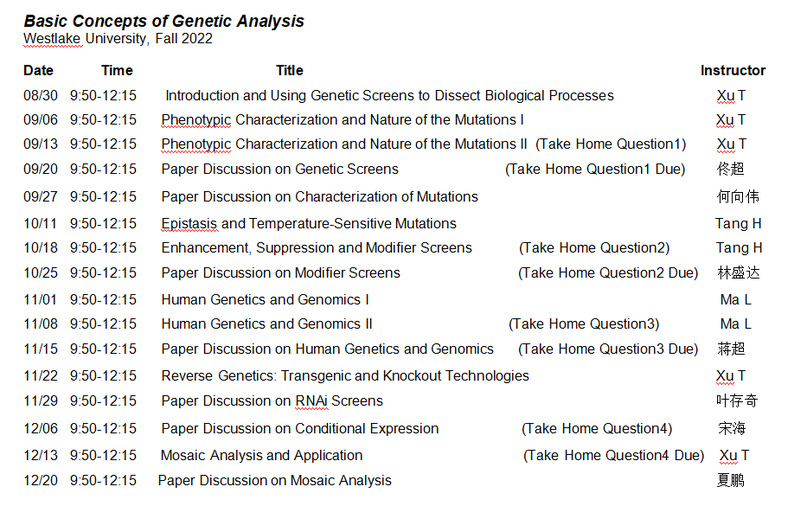Click the "Westlake University, Fall 2022" subtitle
This screenshot has height=506, width=799.
click(118, 39)
